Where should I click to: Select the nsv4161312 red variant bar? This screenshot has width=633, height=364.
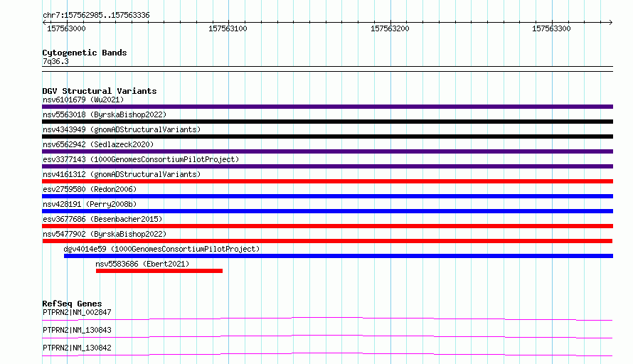pyautogui.click(x=327, y=181)
